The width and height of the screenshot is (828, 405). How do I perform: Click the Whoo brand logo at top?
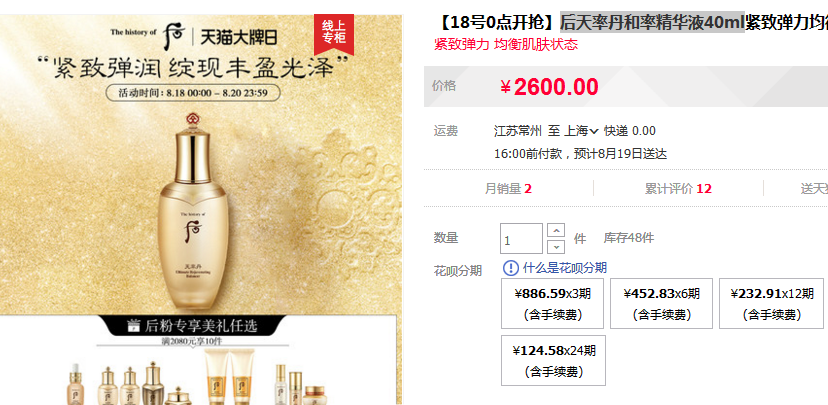[x=175, y=33]
